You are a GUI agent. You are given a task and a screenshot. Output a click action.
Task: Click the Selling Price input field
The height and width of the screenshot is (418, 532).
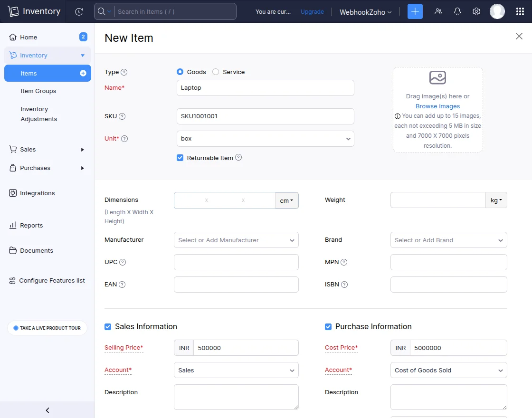point(246,348)
